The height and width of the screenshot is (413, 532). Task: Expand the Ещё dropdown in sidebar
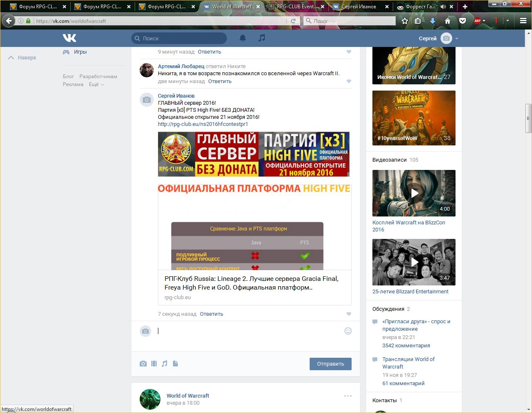96,84
